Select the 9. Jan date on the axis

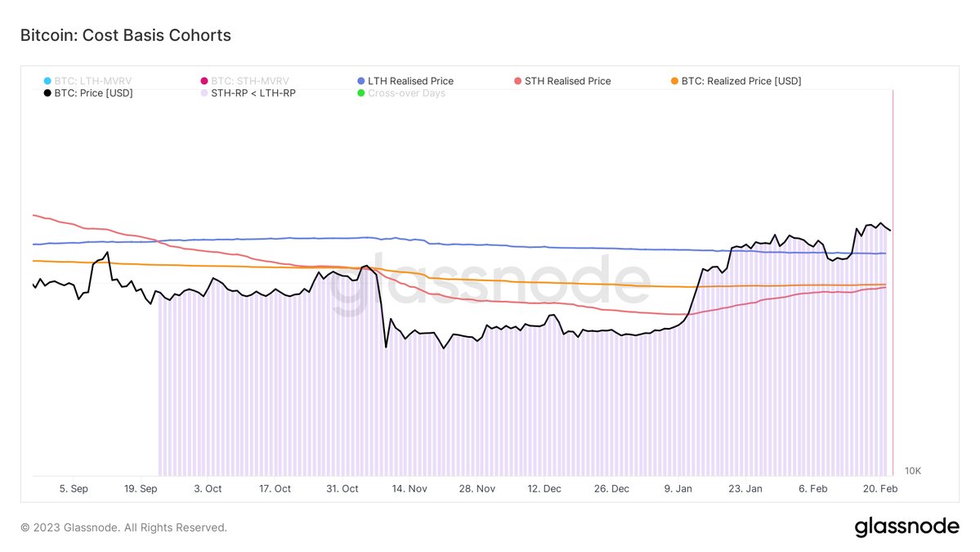[x=678, y=489]
